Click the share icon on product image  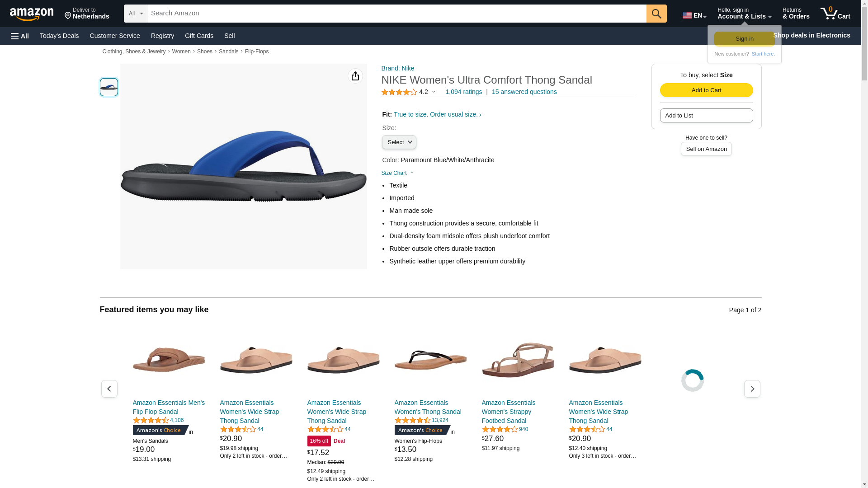click(355, 76)
